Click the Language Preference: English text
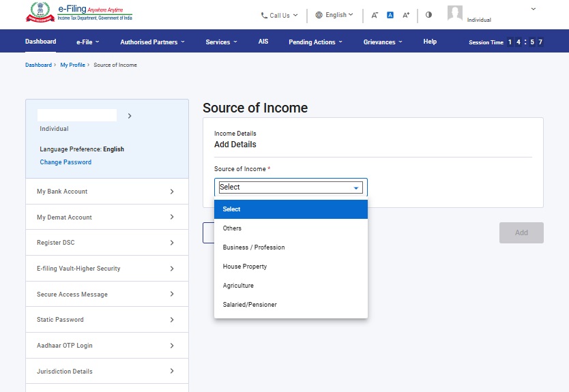Screen dimensions: 569x392 [82, 149]
